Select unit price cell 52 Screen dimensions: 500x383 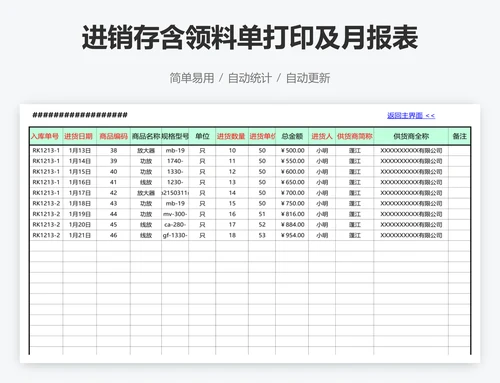262,225
